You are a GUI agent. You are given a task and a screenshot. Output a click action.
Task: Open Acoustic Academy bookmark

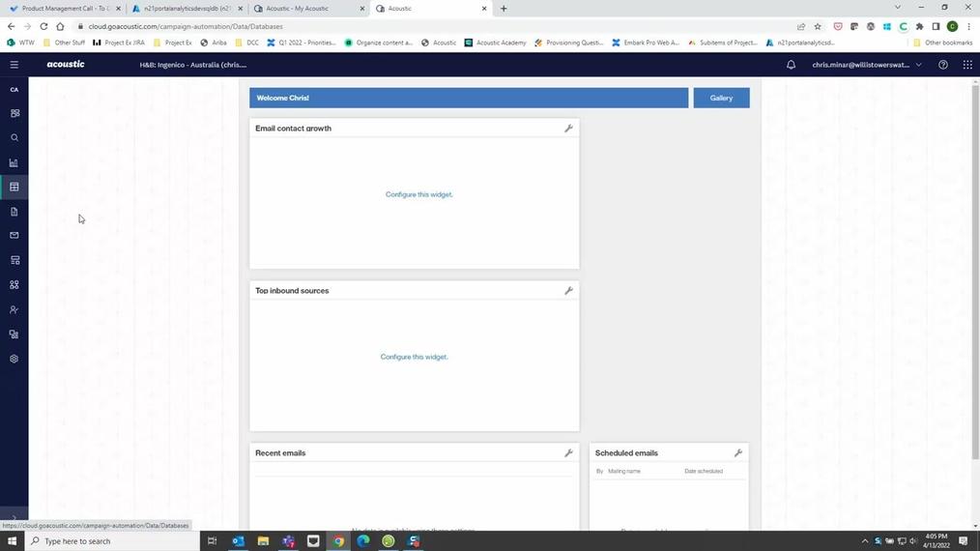[x=494, y=43]
